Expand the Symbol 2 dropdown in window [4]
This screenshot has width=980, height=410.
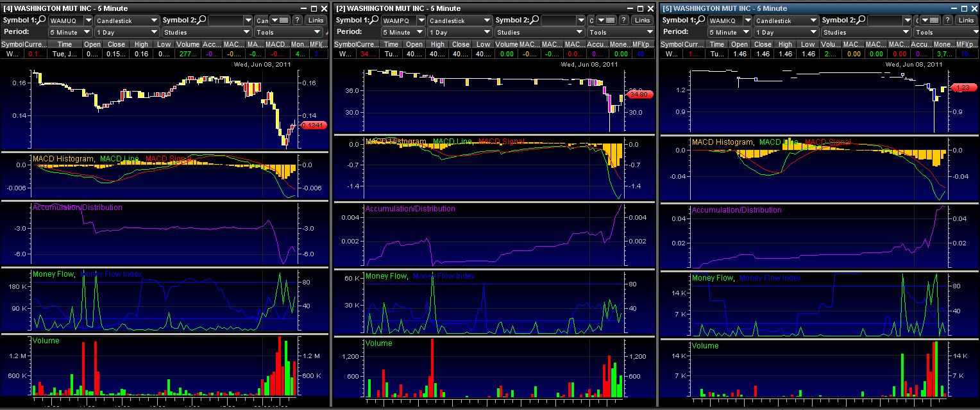coord(248,20)
